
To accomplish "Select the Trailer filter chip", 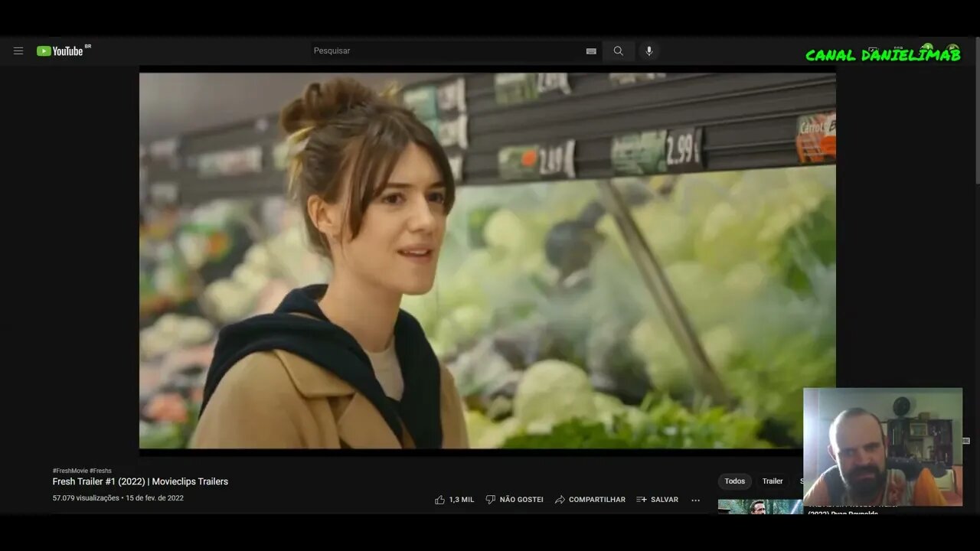I will [x=773, y=481].
